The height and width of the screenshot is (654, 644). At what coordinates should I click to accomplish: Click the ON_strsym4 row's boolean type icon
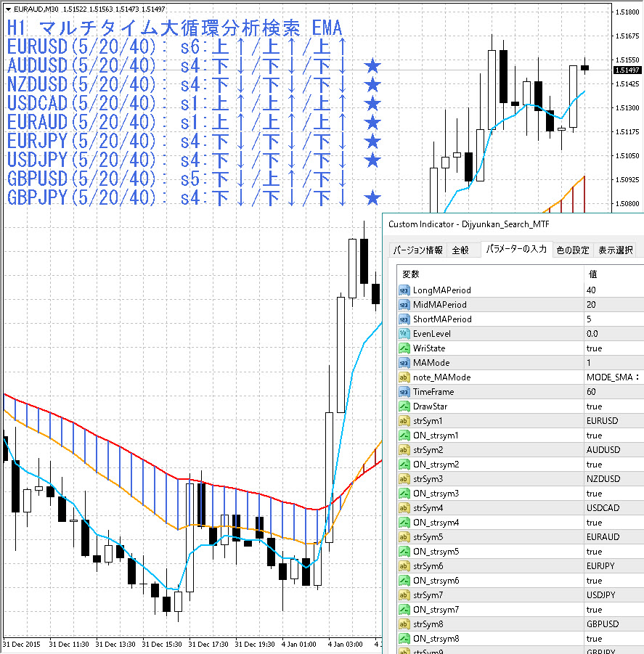[x=404, y=523]
